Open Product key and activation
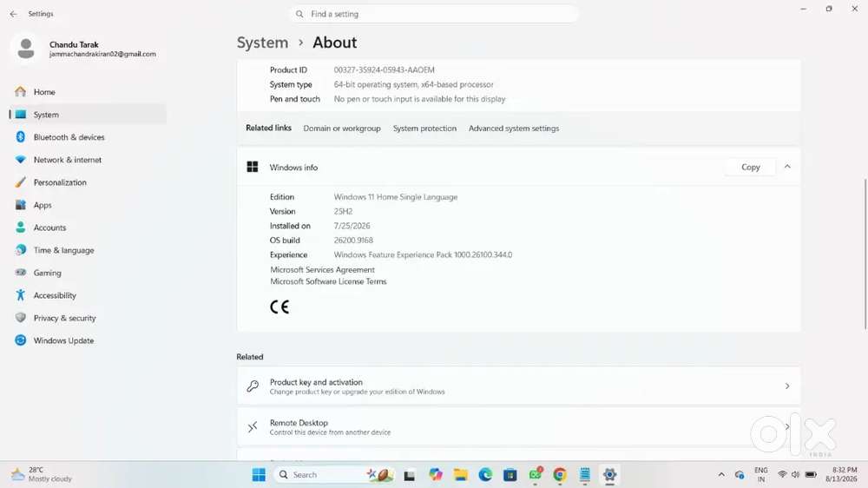This screenshot has height=488, width=868. 519,386
